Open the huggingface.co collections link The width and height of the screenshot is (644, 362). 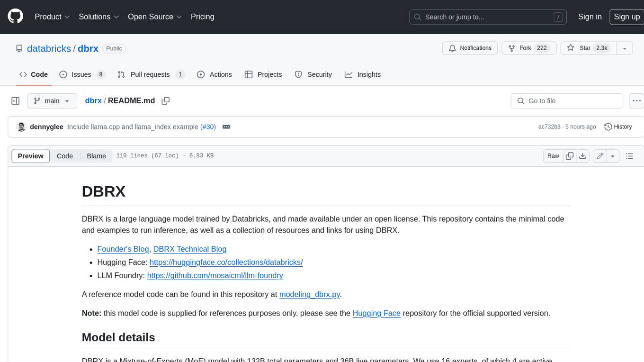(x=226, y=262)
